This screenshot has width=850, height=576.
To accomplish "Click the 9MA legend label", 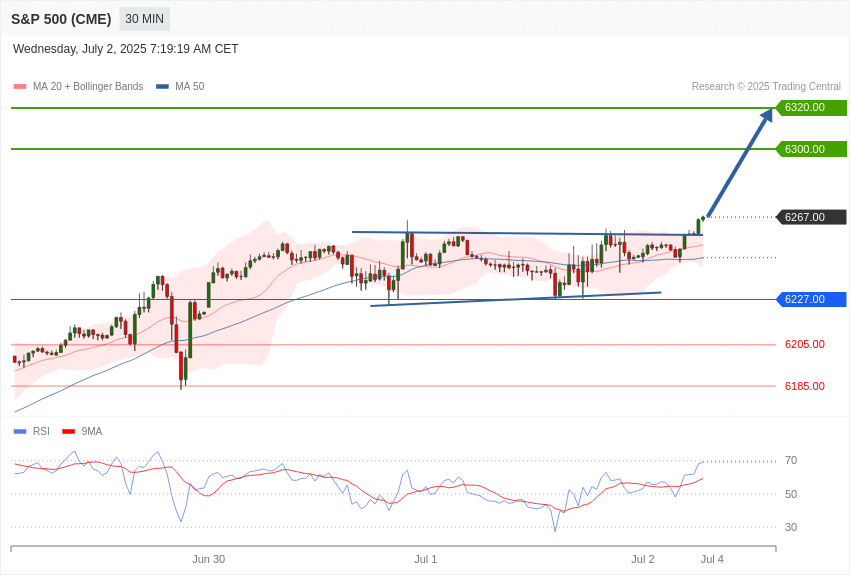I will (x=92, y=432).
